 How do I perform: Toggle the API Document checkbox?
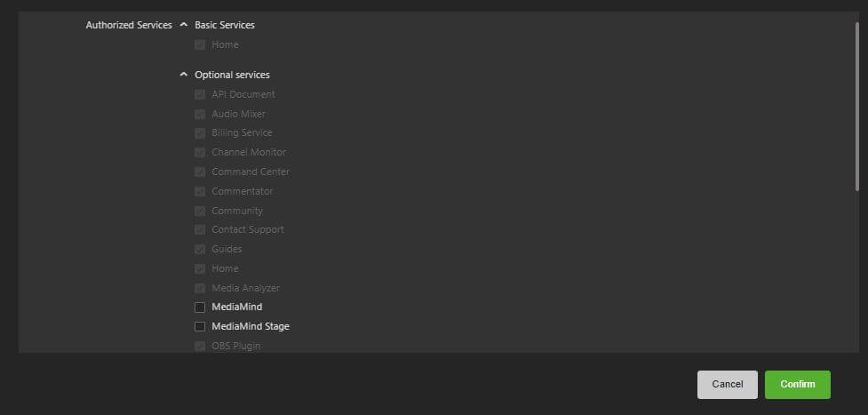coord(200,94)
